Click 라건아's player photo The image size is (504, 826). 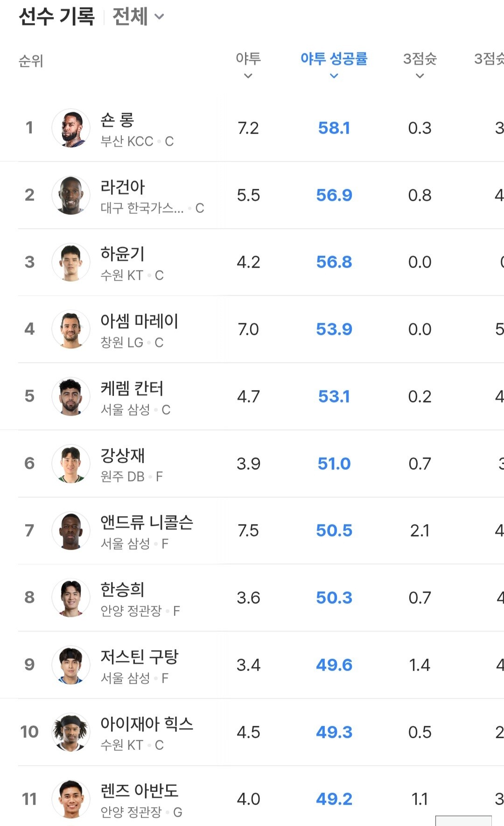(x=71, y=195)
